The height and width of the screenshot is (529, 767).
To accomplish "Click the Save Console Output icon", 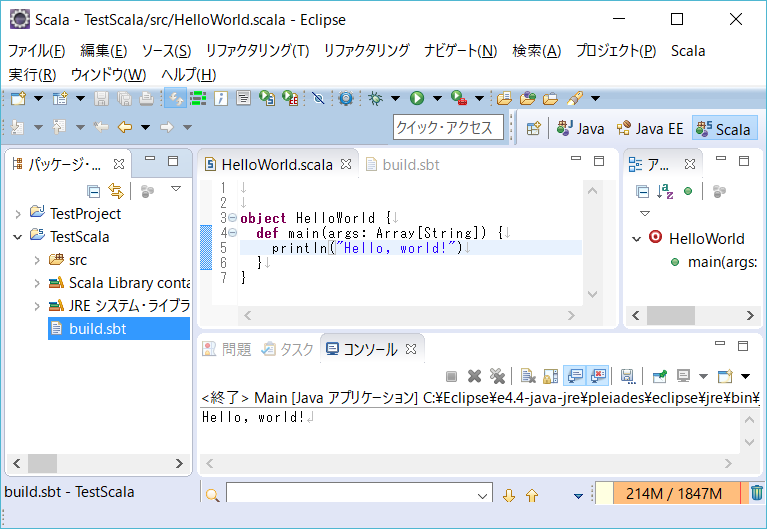I will pyautogui.click(x=628, y=376).
